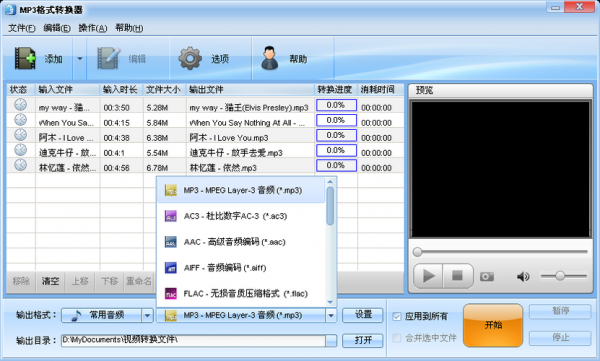The image size is (600, 361).
Task: Click the Help person icon
Action: (270, 58)
